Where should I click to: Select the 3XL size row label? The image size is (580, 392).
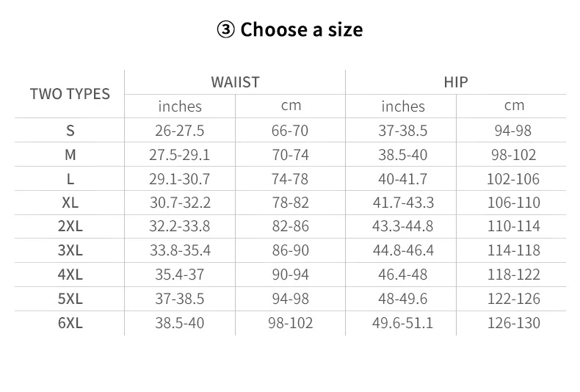click(70, 250)
